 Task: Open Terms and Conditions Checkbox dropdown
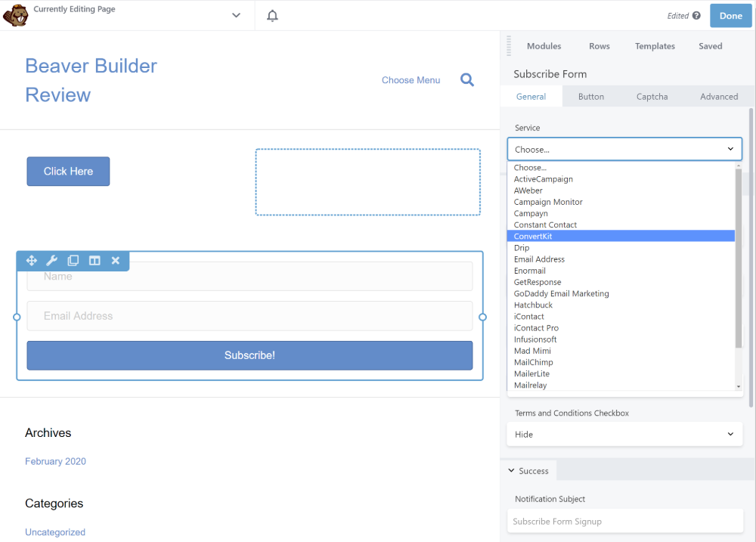coord(624,435)
